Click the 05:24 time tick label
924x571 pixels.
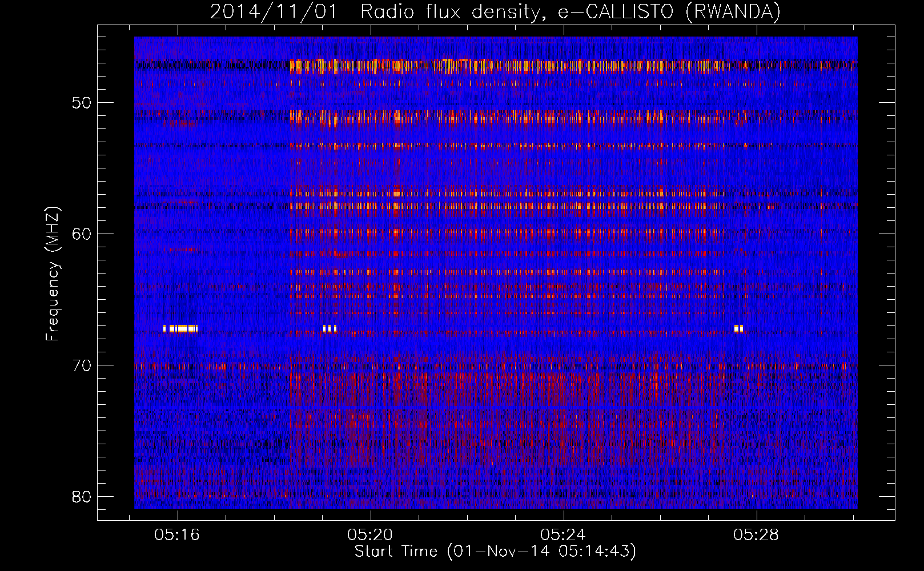(563, 535)
